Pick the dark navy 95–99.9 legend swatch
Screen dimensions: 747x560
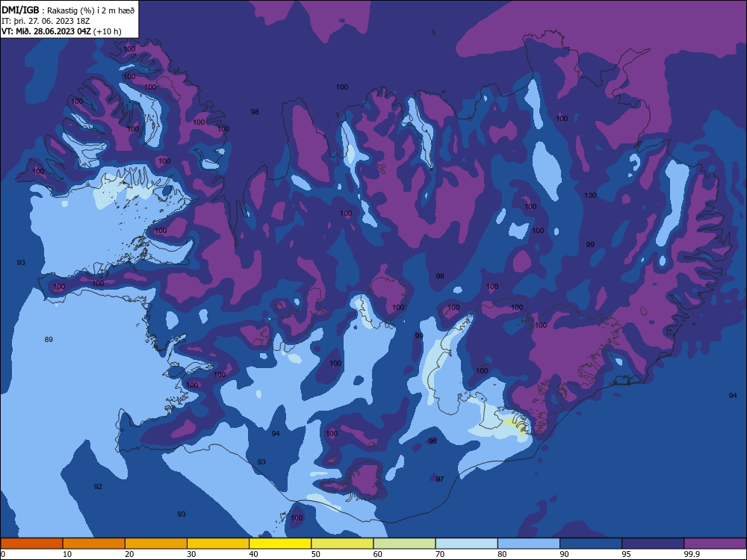coord(653,544)
